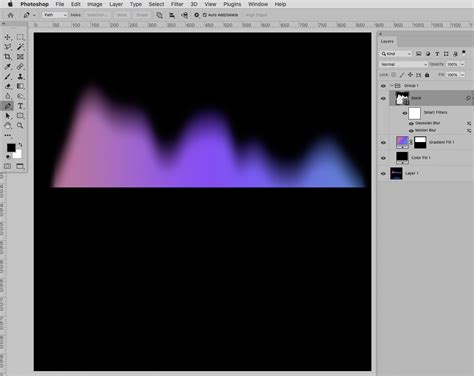Hide Color Fill 1 layer
Image resolution: width=474 pixels, height=376 pixels.
tap(383, 158)
